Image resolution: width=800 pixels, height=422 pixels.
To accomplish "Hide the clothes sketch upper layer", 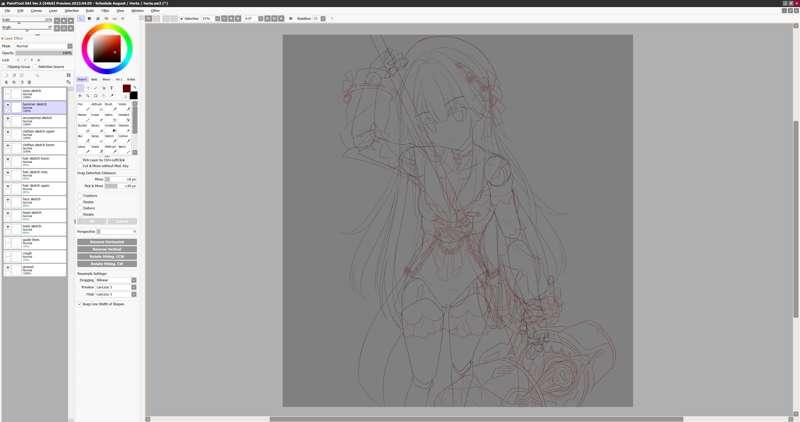I will click(x=8, y=132).
